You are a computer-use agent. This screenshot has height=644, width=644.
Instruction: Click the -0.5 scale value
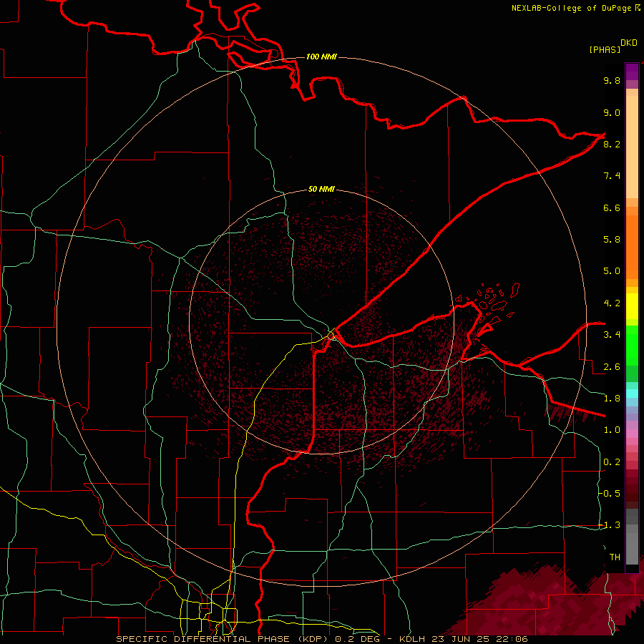click(x=610, y=494)
